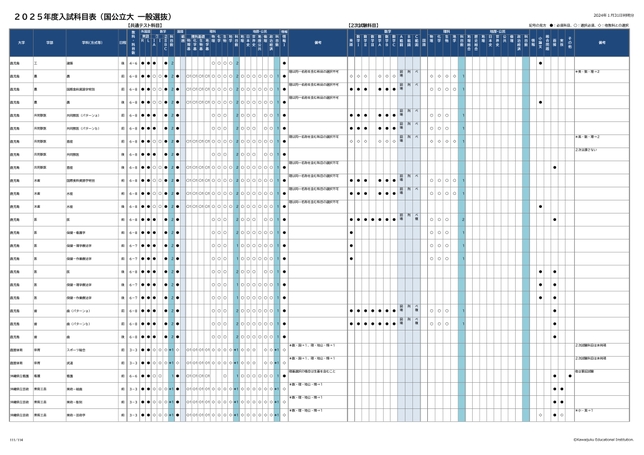Click the 日程 column header
Image resolution: width=644 pixels, height=455 pixels.
[122, 43]
